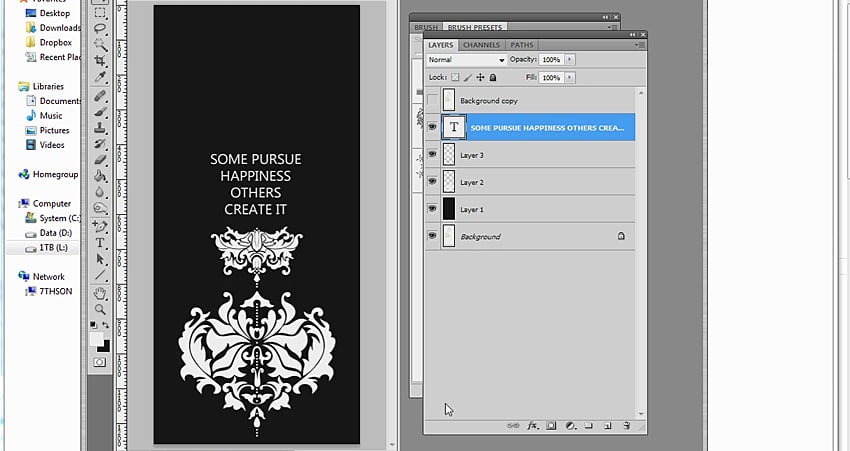Delete the selected layer
Viewport: 850px width, 451px height.
point(627,426)
